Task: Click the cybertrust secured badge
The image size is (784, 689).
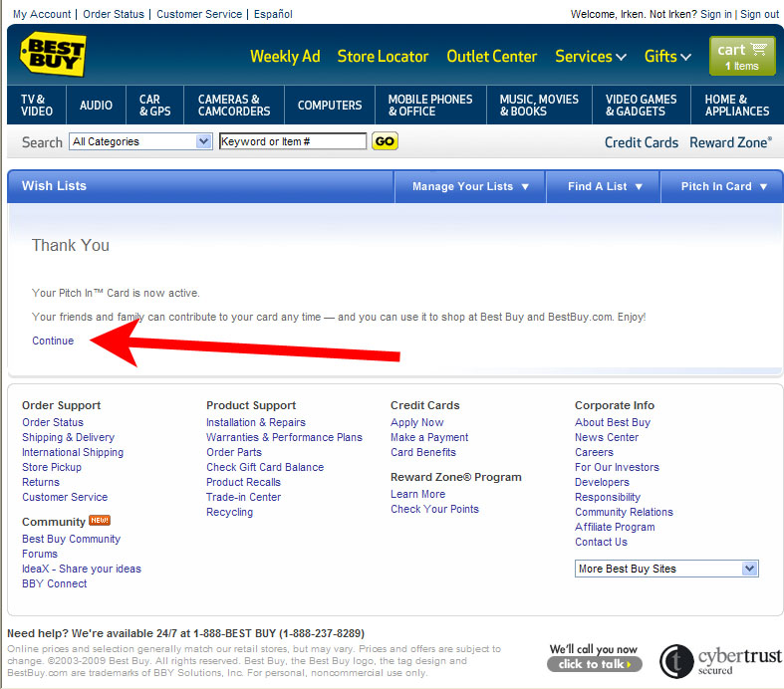Action: pos(719,658)
